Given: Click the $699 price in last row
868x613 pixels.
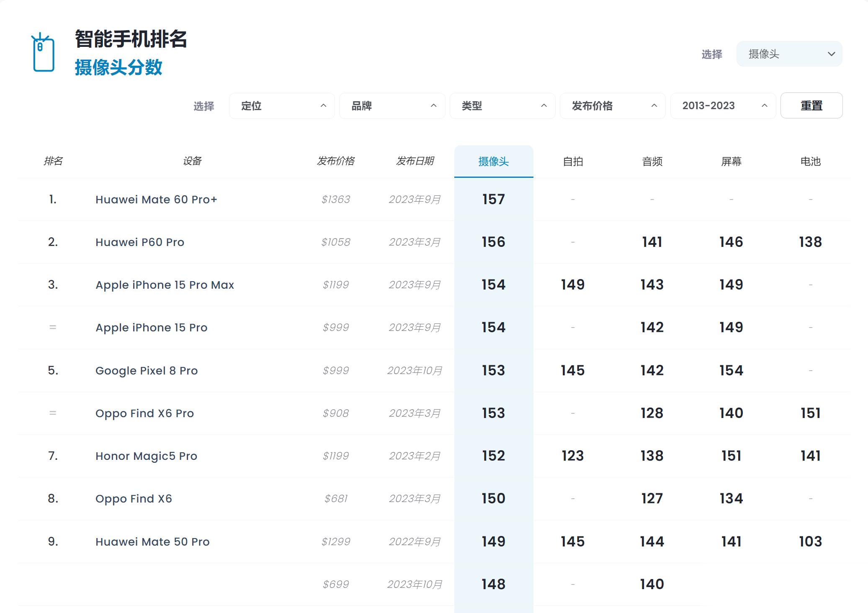Looking at the screenshot, I should (x=335, y=585).
